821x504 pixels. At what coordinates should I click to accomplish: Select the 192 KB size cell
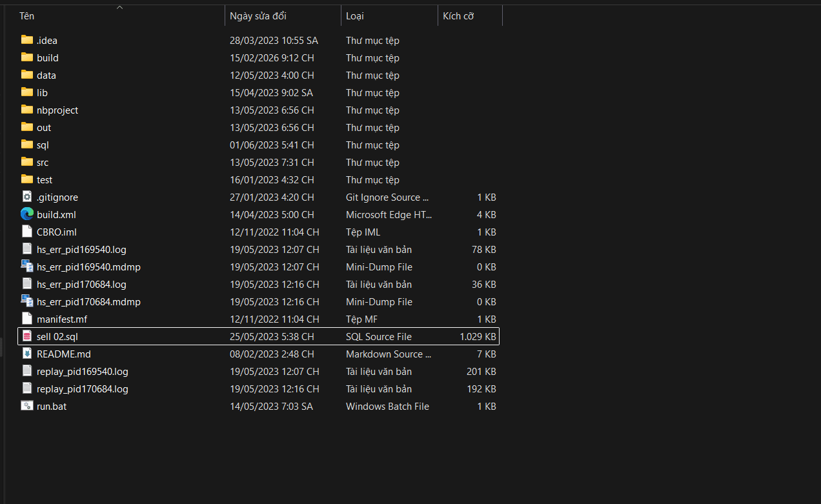[481, 388]
